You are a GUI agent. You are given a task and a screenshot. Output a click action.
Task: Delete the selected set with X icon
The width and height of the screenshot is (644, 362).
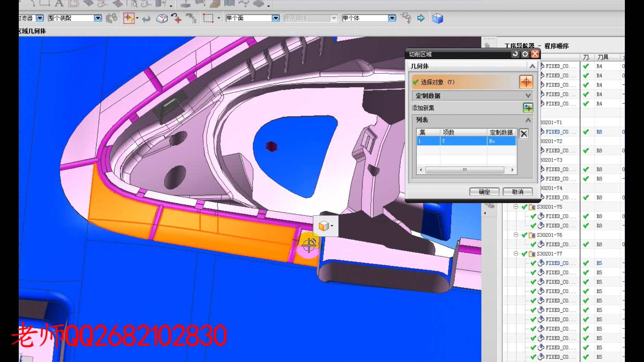(x=524, y=134)
